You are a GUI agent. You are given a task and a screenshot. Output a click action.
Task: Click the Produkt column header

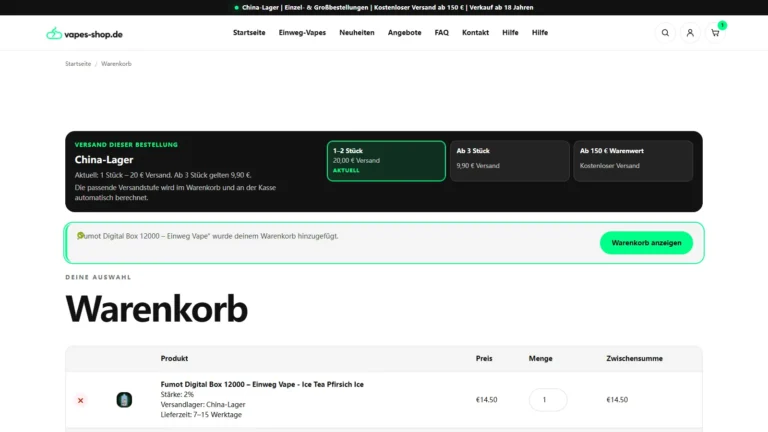point(174,359)
